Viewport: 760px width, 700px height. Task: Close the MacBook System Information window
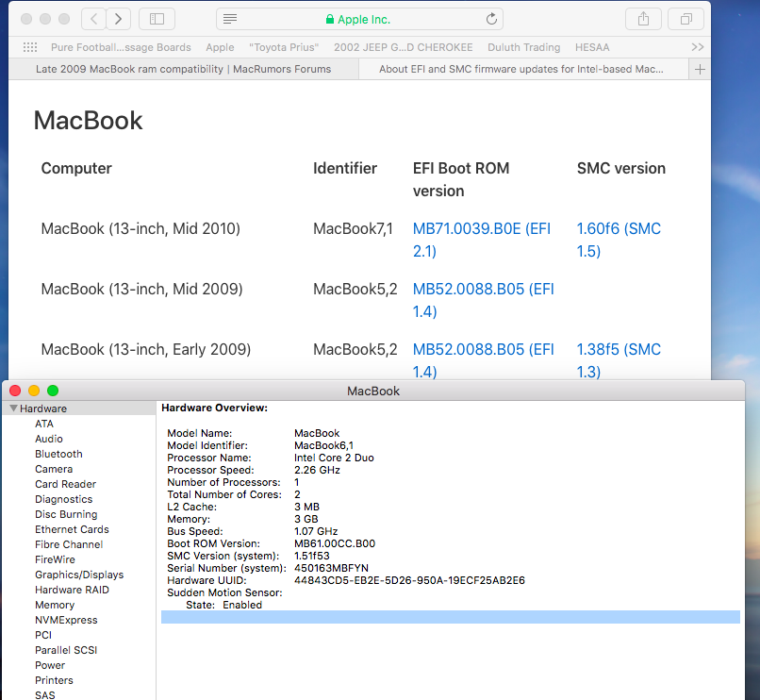click(15, 391)
